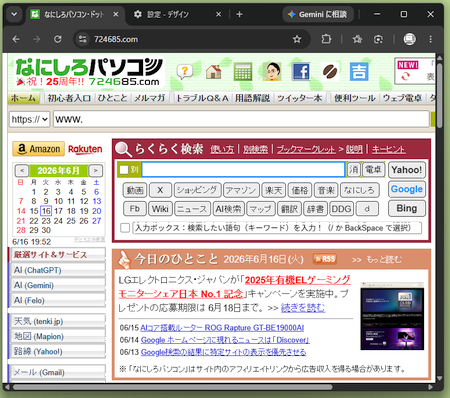Click the Google search button
Screen dimensions: 450x398
tap(407, 189)
